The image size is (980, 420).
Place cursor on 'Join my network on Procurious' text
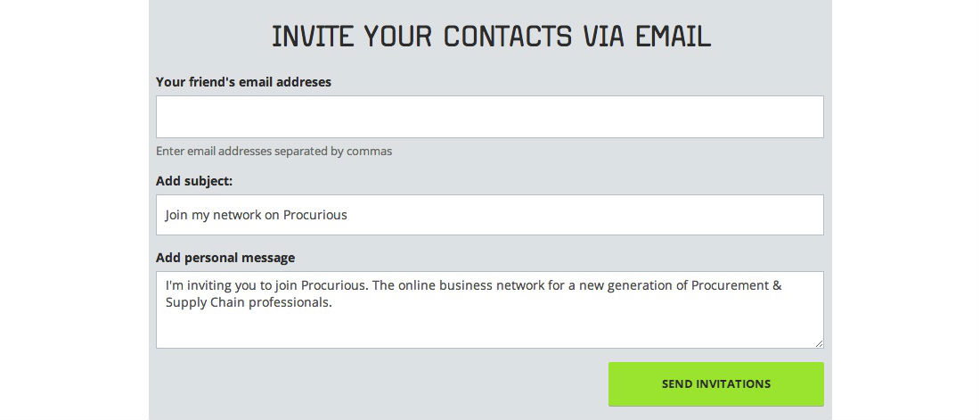(257, 215)
